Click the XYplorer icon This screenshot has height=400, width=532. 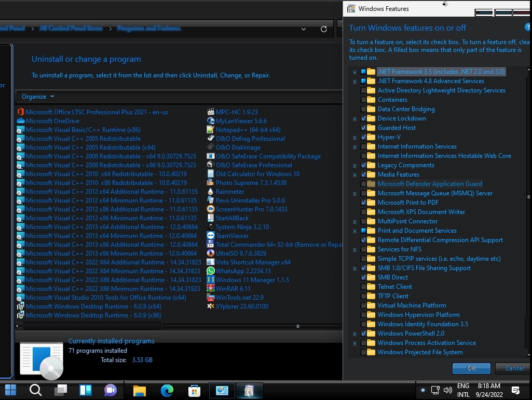[211, 306]
